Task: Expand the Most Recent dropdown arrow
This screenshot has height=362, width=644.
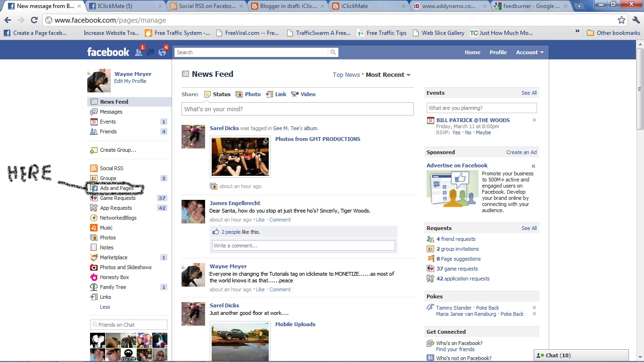Action: click(x=408, y=75)
